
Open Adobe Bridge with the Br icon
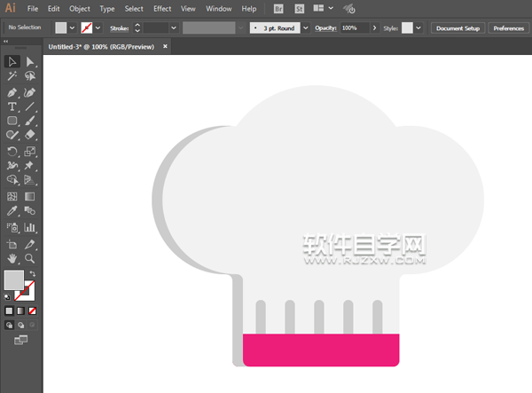(x=278, y=9)
